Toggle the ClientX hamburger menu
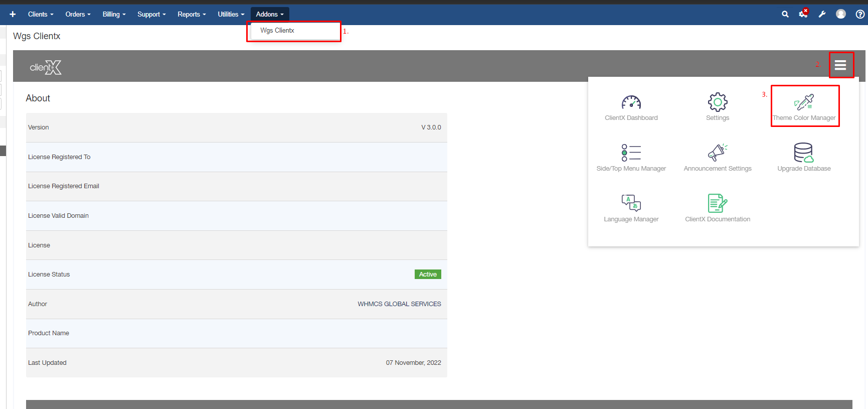 [x=840, y=65]
